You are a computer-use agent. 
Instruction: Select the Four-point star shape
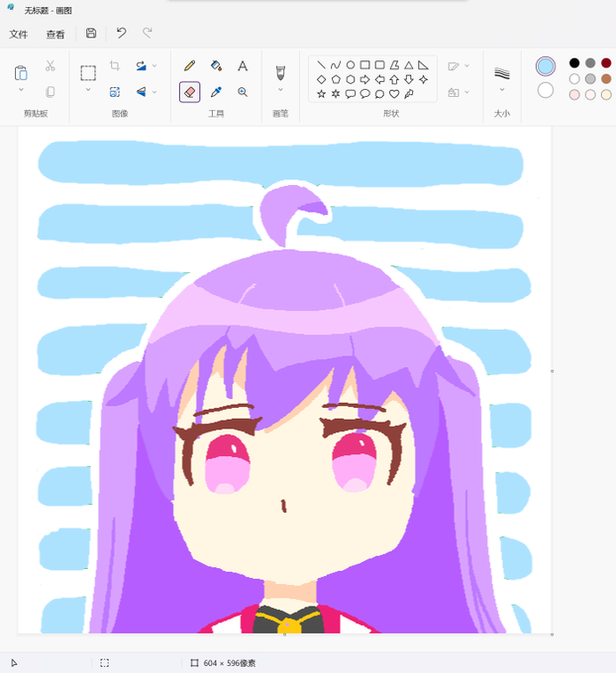pyautogui.click(x=424, y=79)
